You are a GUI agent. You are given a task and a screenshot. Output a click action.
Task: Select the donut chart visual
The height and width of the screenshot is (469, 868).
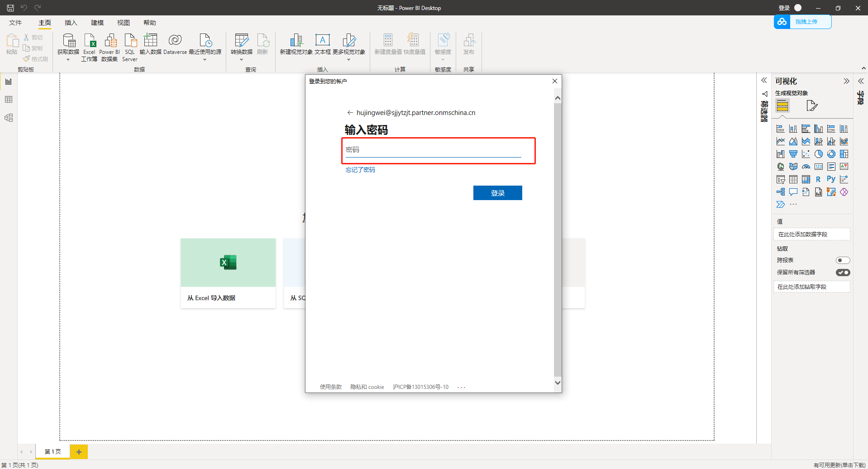point(831,153)
